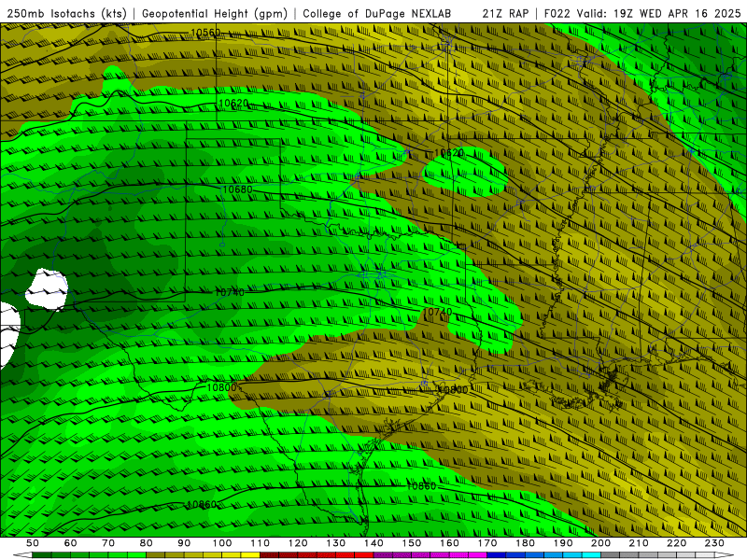
Task: Pick the cyan swatch left of 200
Action: click(x=592, y=555)
